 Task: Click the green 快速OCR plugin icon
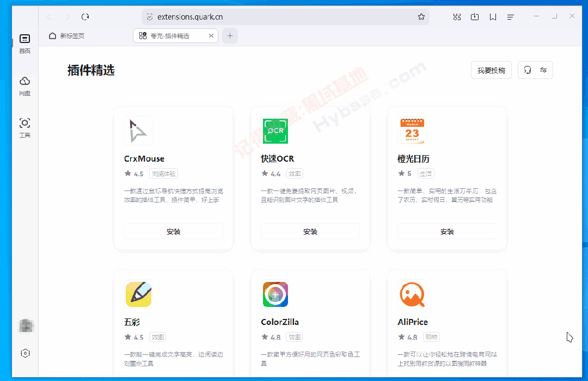click(275, 131)
